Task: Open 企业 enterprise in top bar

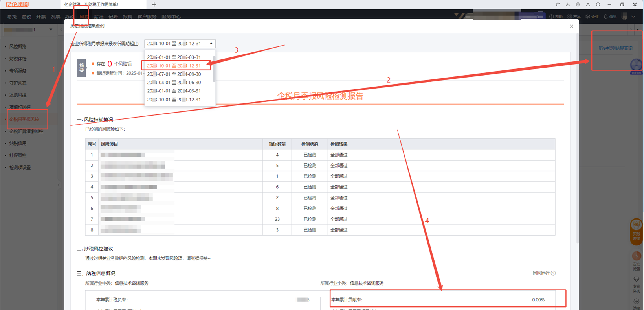Action: pyautogui.click(x=592, y=17)
